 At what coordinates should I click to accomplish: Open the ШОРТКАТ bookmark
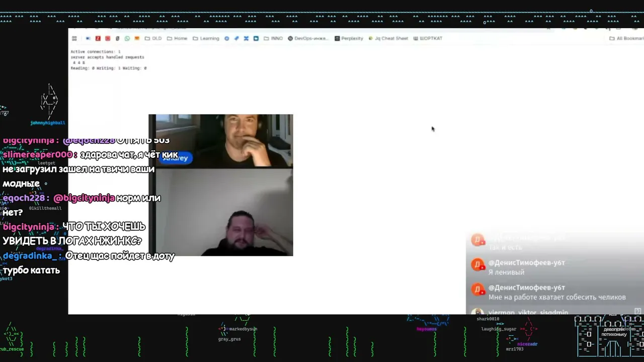[x=428, y=39]
